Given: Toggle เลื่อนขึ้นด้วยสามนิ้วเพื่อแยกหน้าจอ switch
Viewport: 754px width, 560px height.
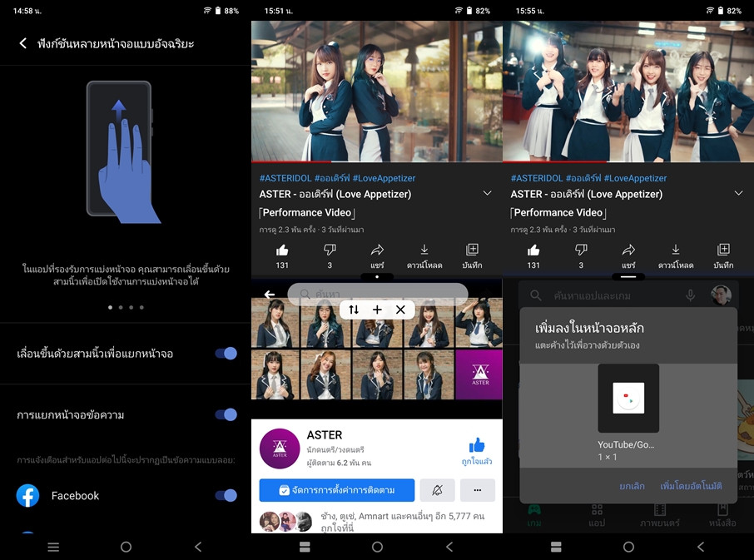Looking at the screenshot, I should pyautogui.click(x=226, y=354).
